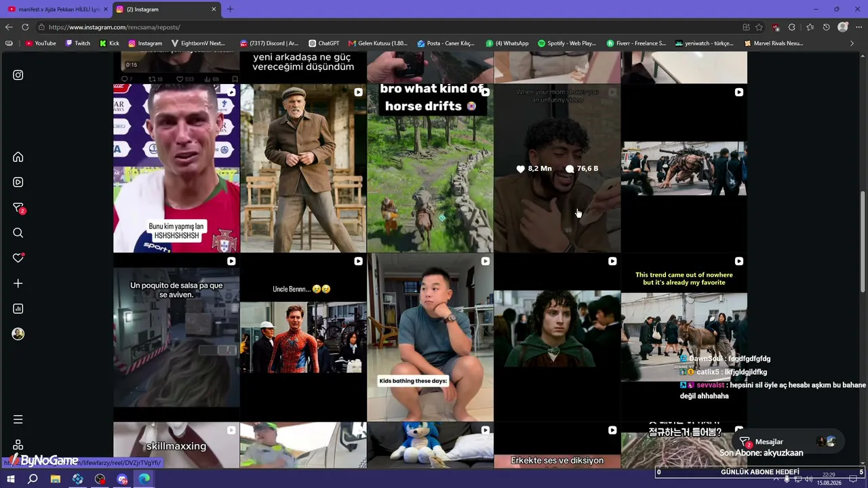Open the browser history icon
Image resolution: width=868 pixels, height=488 pixels.
pos(826,27)
